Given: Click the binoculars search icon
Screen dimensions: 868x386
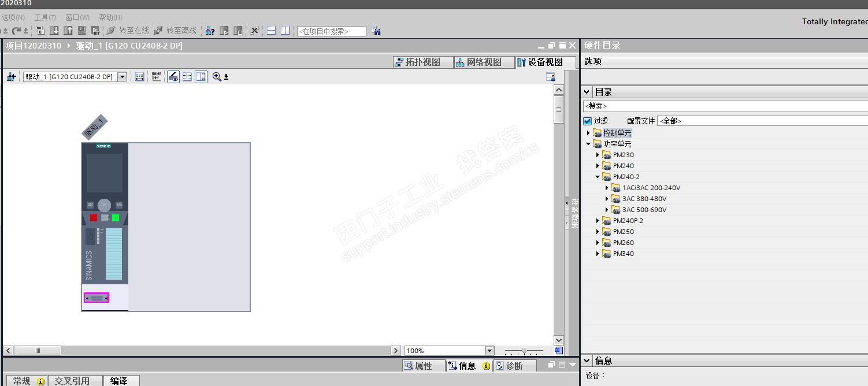Looking at the screenshot, I should click(376, 31).
